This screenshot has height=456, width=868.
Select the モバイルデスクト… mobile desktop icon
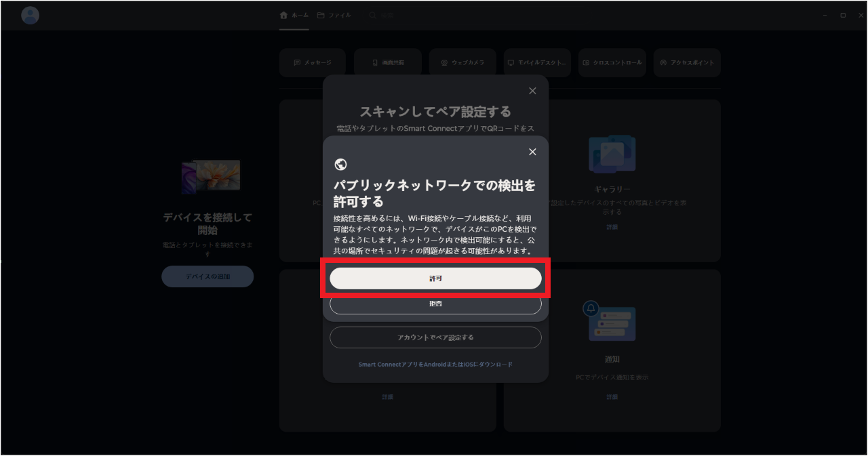pos(537,62)
